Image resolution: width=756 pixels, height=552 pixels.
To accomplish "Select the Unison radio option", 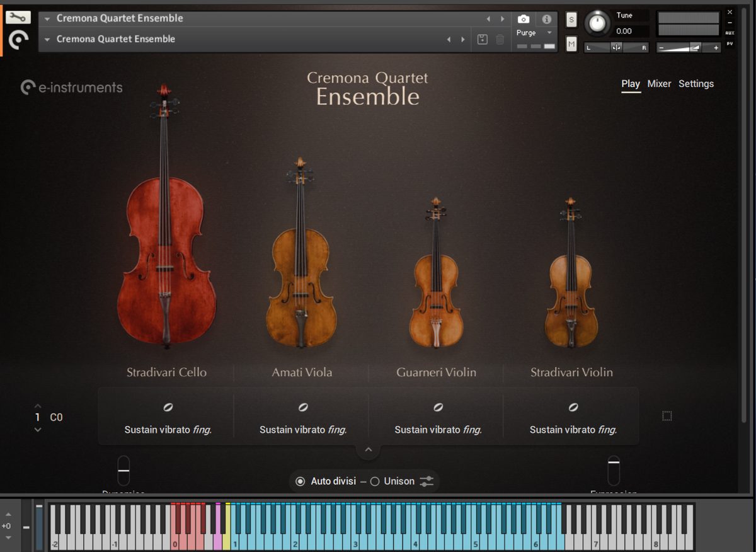I will point(375,481).
